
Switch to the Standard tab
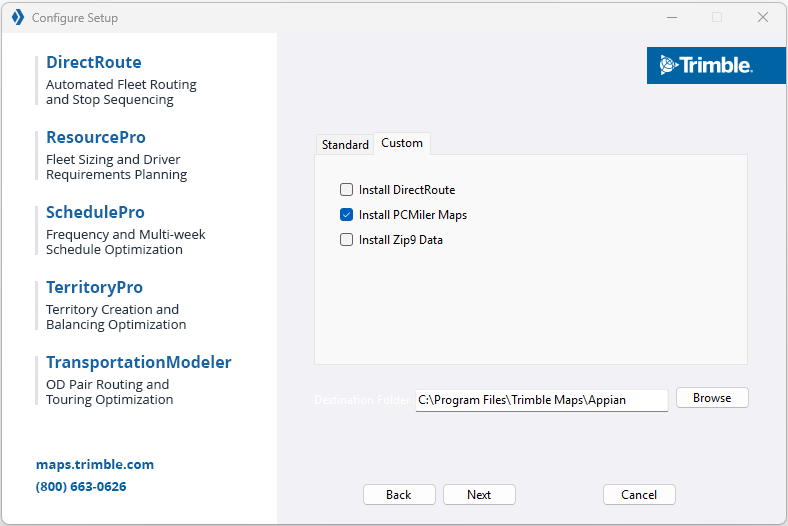tap(345, 145)
